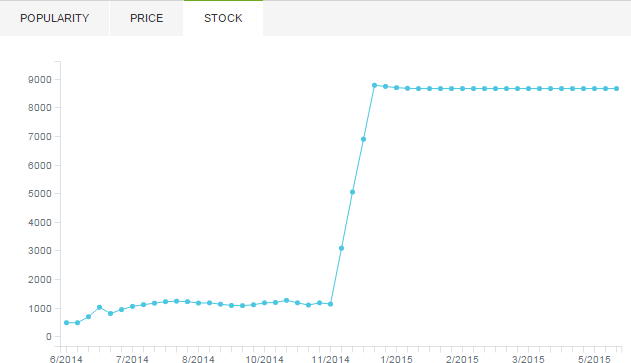Click the 1/2015 x-axis label
631x363 pixels.
396,359
